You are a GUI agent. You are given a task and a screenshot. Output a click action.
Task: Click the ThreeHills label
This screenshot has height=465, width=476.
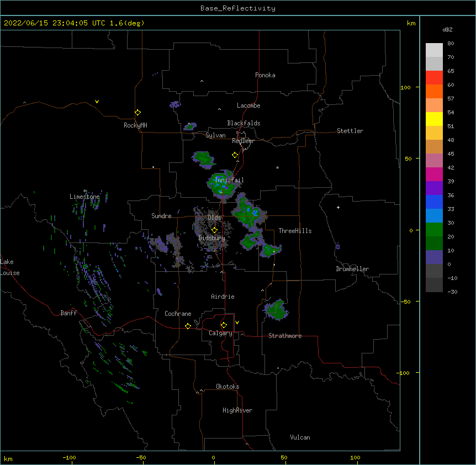[295, 231]
